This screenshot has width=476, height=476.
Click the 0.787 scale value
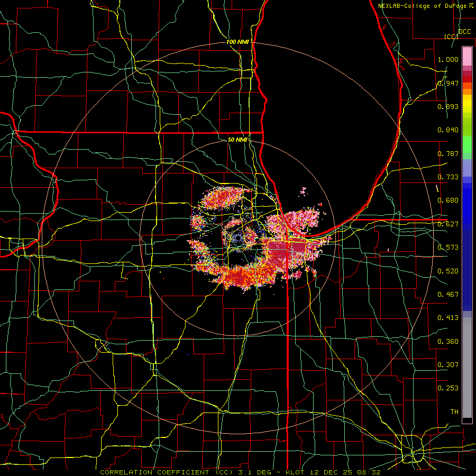pyautogui.click(x=448, y=153)
